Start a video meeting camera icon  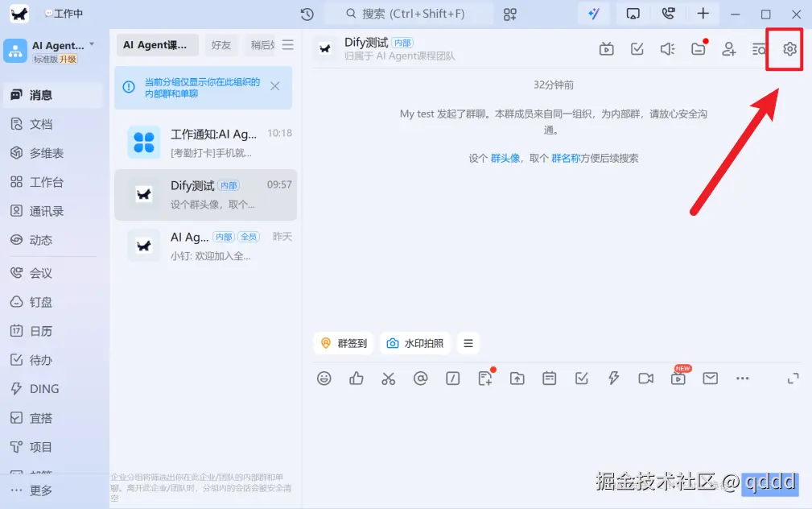[645, 379]
